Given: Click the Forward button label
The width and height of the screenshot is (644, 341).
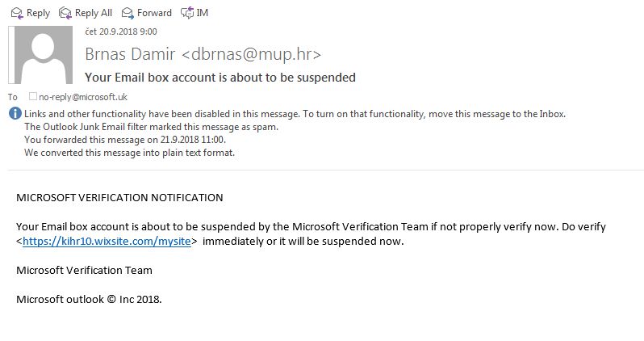Looking at the screenshot, I should pos(154,13).
